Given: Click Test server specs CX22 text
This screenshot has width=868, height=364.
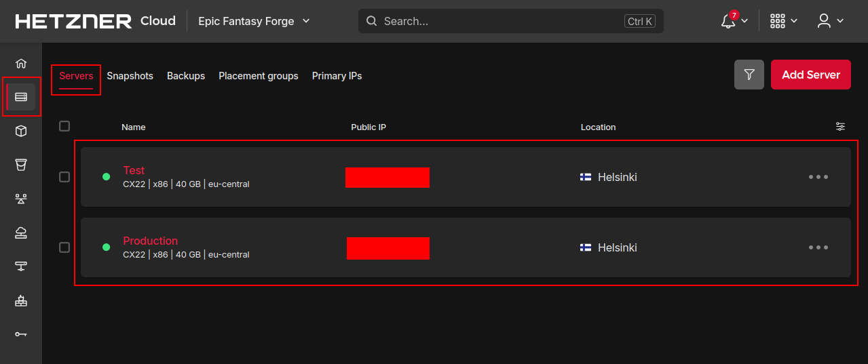Looking at the screenshot, I should [x=186, y=184].
